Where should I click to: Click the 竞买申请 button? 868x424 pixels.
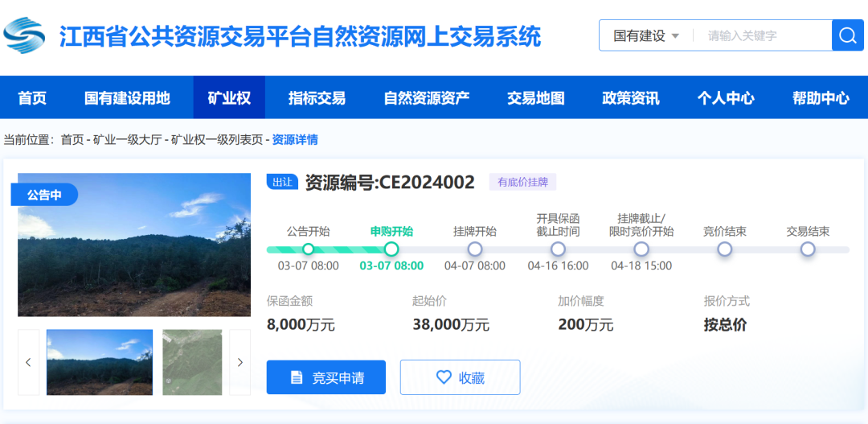point(326,377)
